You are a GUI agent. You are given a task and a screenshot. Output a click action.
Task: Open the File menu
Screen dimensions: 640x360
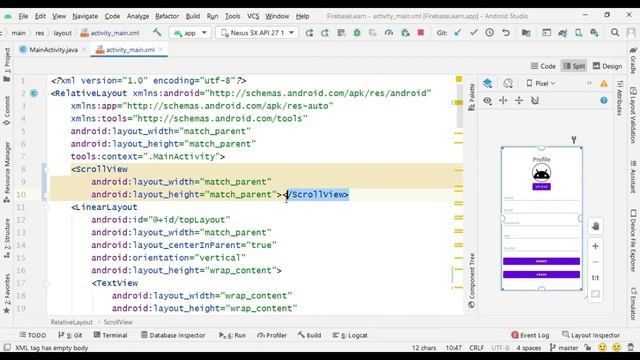23,16
